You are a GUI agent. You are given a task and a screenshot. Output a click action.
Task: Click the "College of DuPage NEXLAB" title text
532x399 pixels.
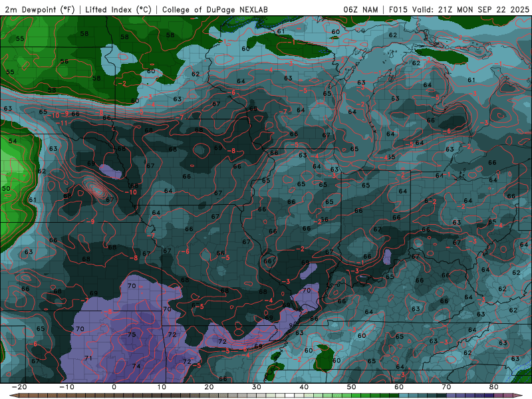point(215,9)
